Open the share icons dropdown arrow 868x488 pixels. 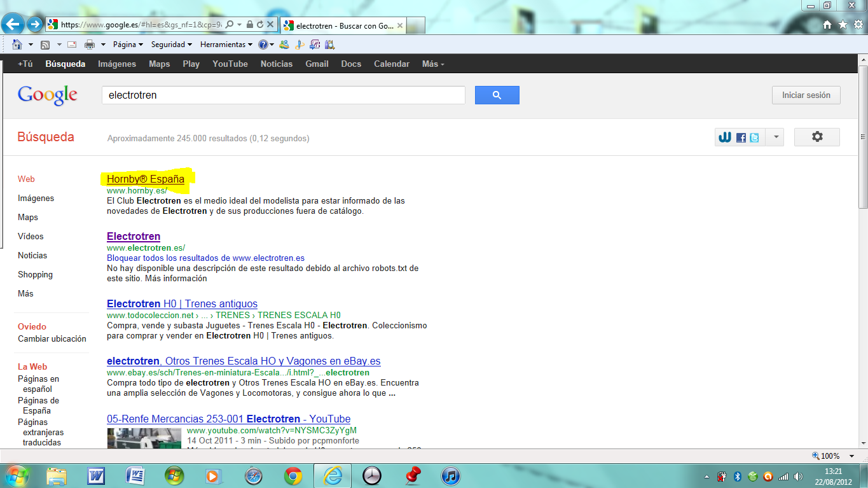coord(776,137)
